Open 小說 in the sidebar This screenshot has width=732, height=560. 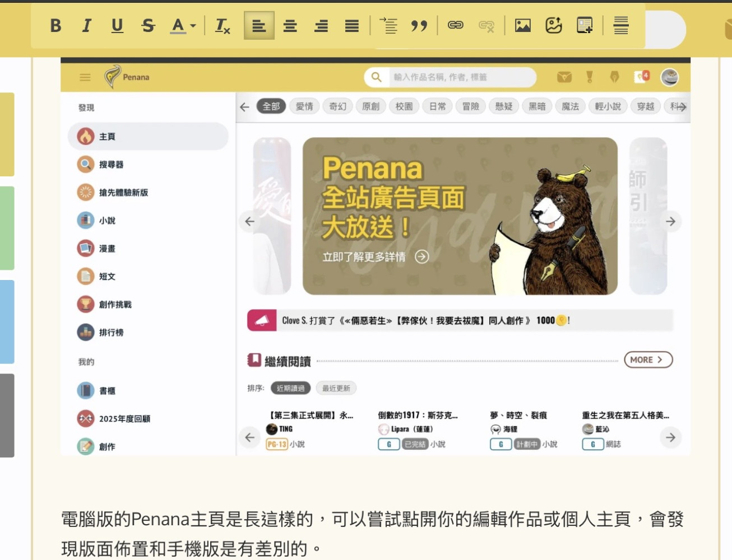coord(148,221)
